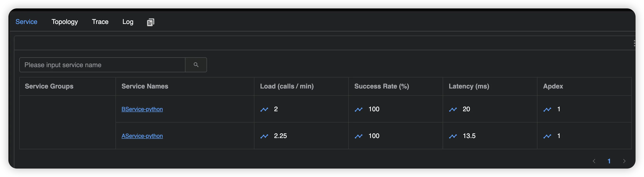Open the three-dot widget options menu

tap(634, 43)
